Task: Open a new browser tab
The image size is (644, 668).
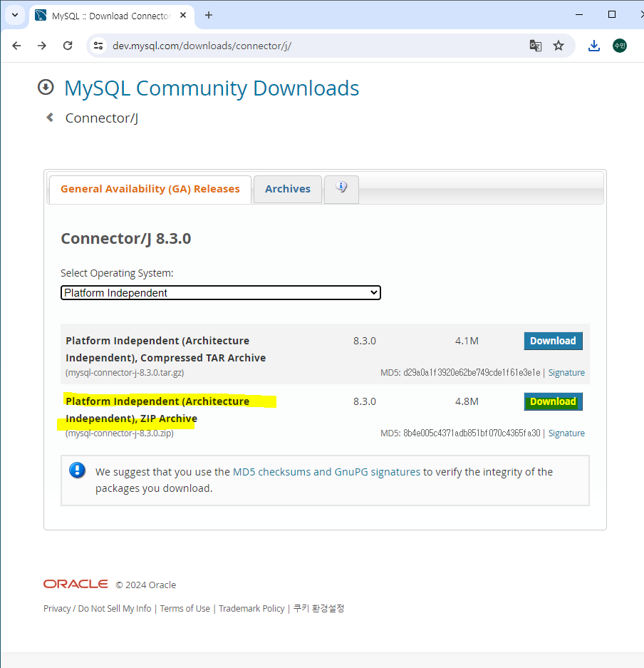Action: 209,16
